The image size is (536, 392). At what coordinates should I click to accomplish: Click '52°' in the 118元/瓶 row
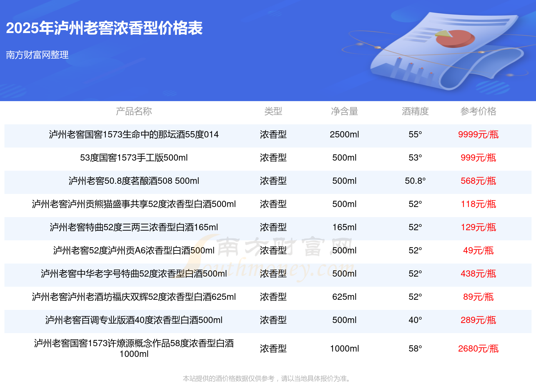tap(415, 204)
